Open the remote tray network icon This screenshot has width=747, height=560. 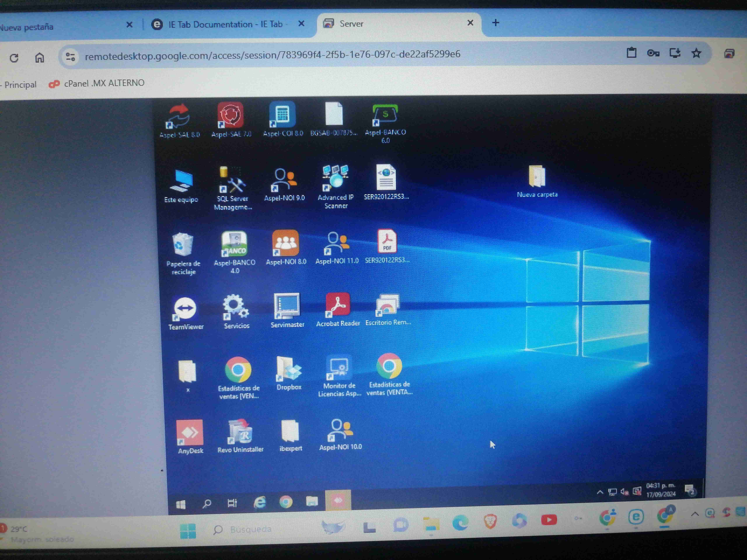612,492
